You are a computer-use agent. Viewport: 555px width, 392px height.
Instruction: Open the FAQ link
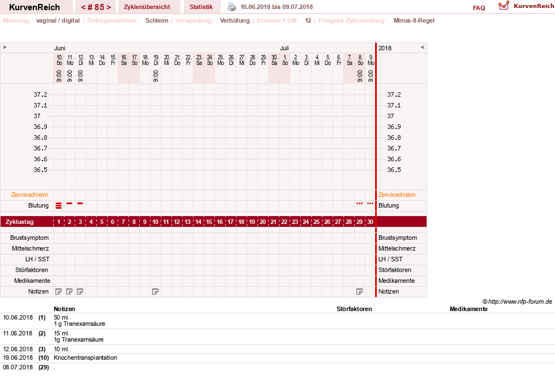(479, 8)
